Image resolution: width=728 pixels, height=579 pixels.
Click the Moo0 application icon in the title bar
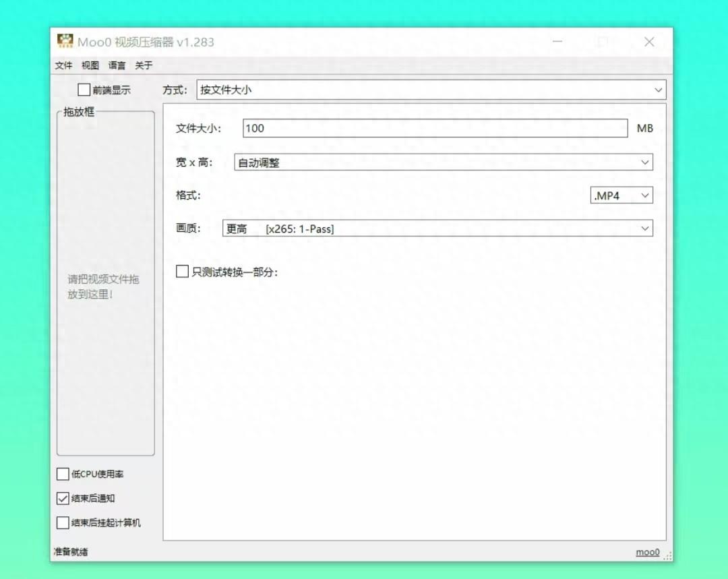pos(65,41)
